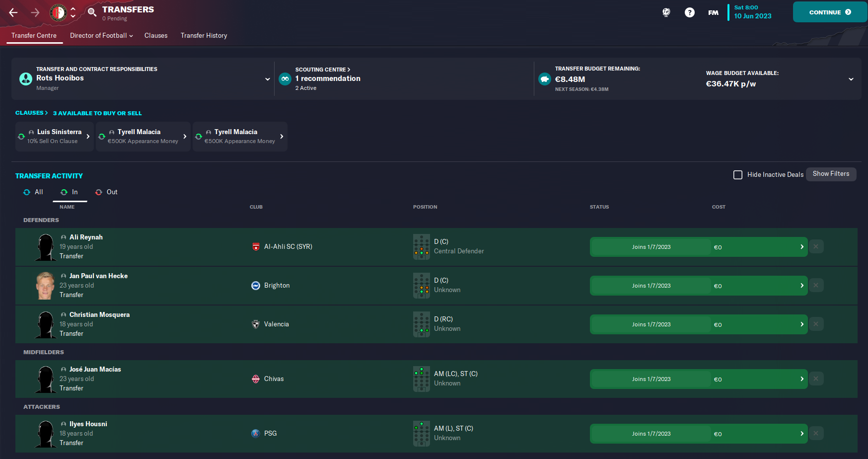
Task: Click the Chivas club badge
Action: pos(256,379)
